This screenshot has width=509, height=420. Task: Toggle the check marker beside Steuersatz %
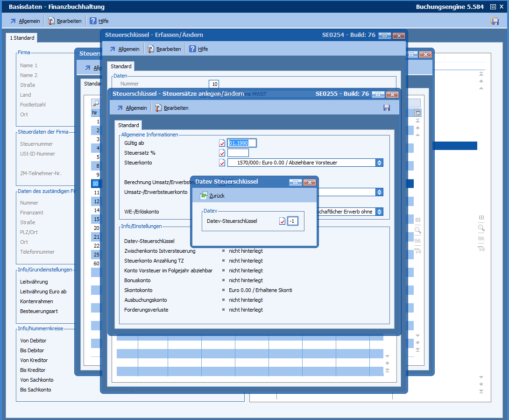pos(222,153)
